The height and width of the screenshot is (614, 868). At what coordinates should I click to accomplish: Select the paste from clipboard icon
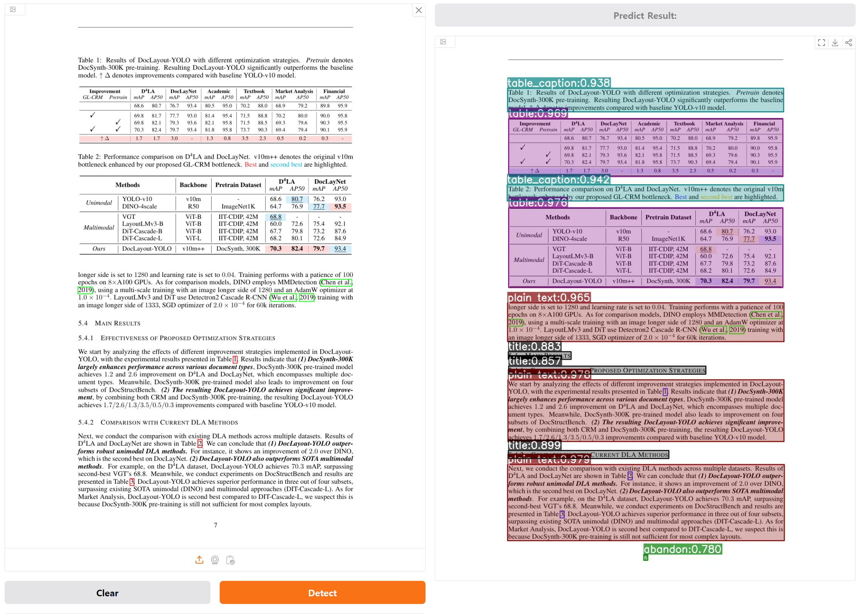(230, 560)
